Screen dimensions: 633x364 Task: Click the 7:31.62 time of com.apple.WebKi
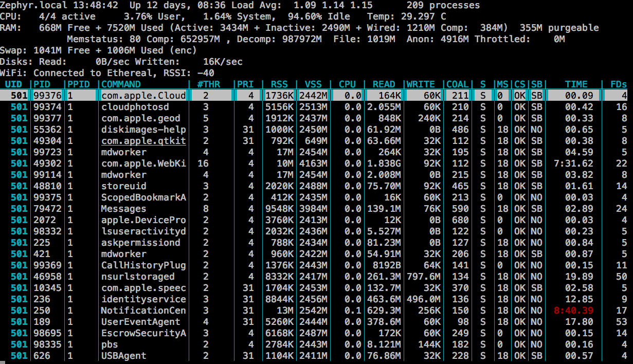(573, 163)
